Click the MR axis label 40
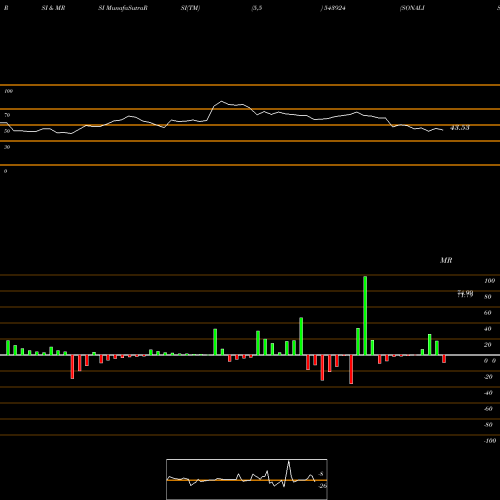Screen dimensions: 500x500 (x=488, y=329)
